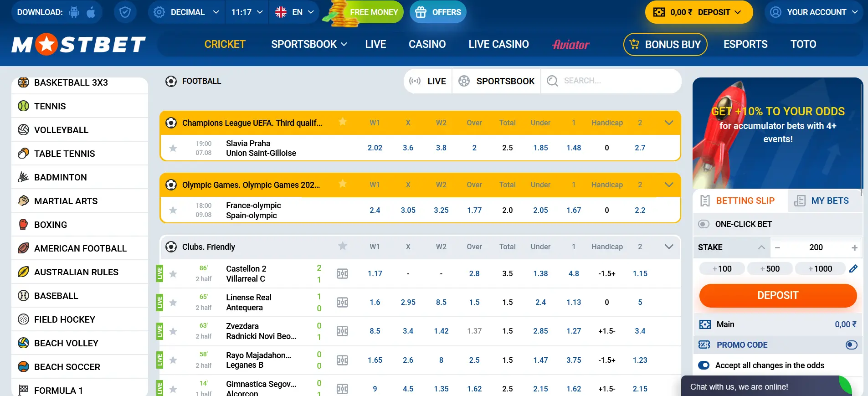Click the search magnifier icon
Viewport: 868px width, 396px height.
click(552, 81)
